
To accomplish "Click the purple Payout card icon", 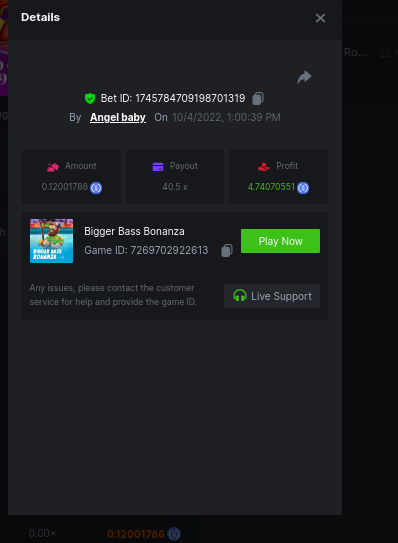I will point(158,167).
